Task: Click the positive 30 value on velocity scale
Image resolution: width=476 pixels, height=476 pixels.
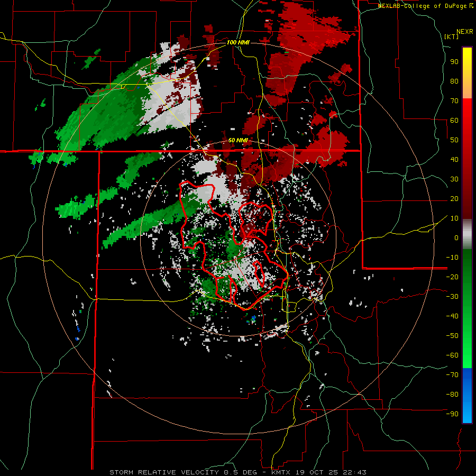Action: click(x=454, y=179)
